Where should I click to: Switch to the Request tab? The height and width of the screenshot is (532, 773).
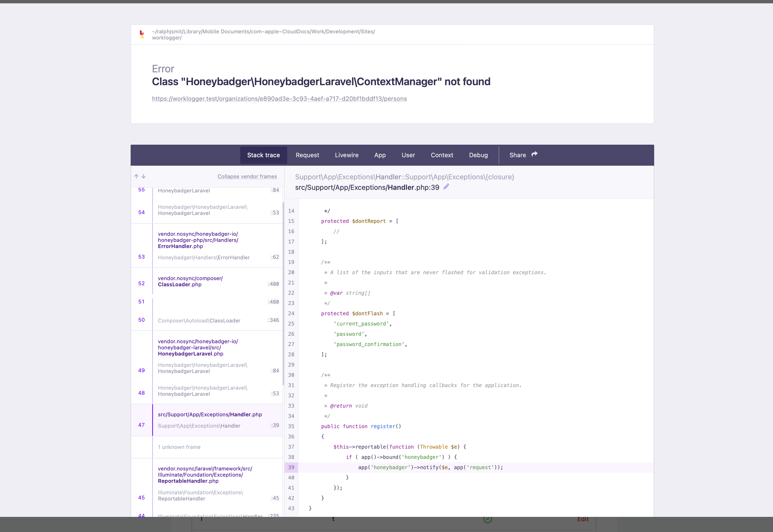(x=307, y=155)
